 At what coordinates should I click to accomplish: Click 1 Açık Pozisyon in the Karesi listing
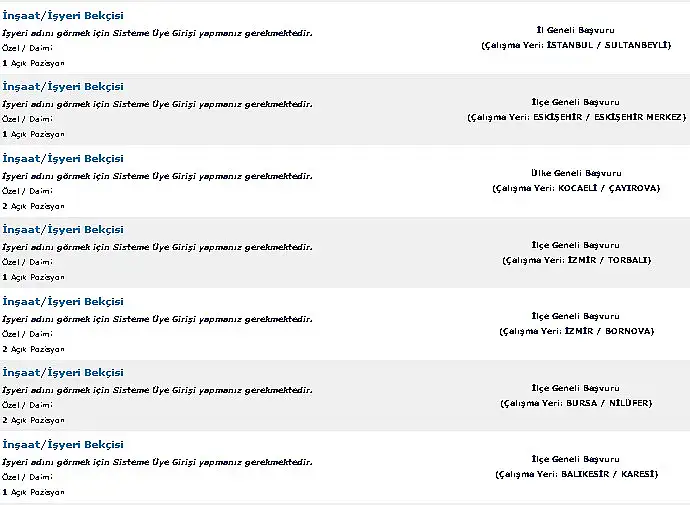pyautogui.click(x=33, y=492)
